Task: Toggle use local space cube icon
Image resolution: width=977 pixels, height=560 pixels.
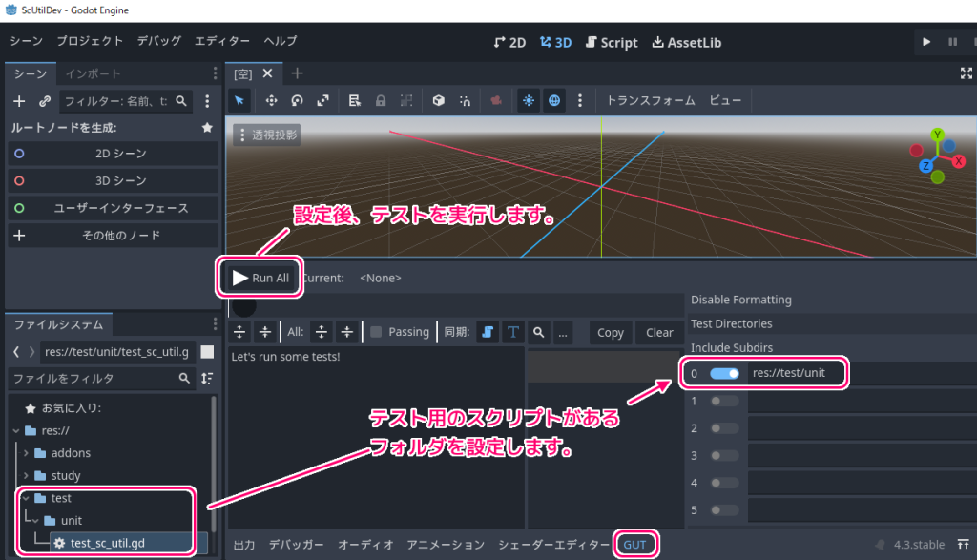Action: pos(439,100)
